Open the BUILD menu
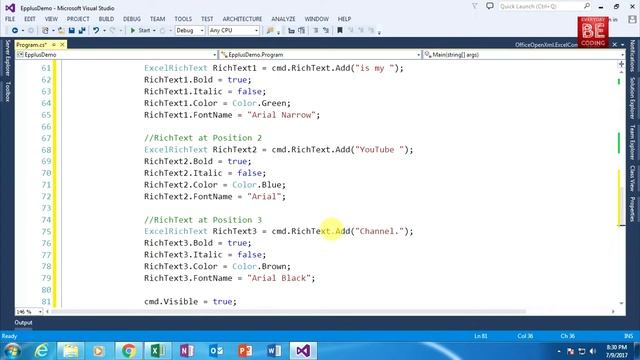 [x=106, y=19]
